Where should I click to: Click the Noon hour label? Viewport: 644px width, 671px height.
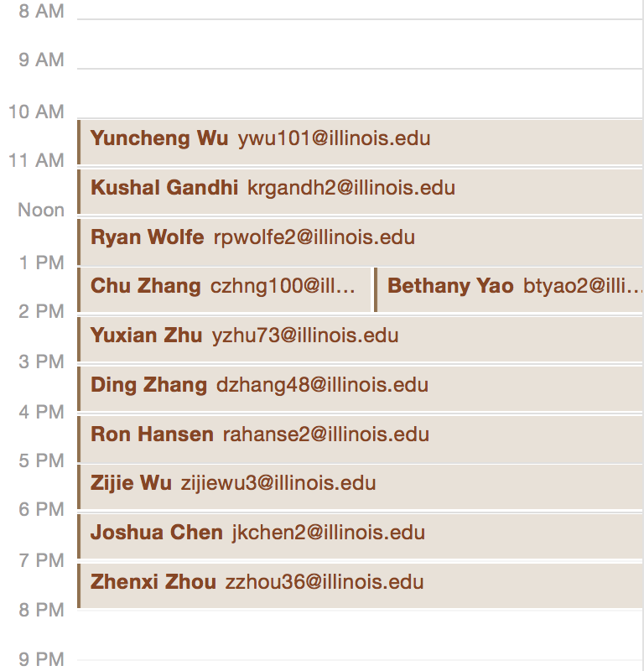coord(41,210)
